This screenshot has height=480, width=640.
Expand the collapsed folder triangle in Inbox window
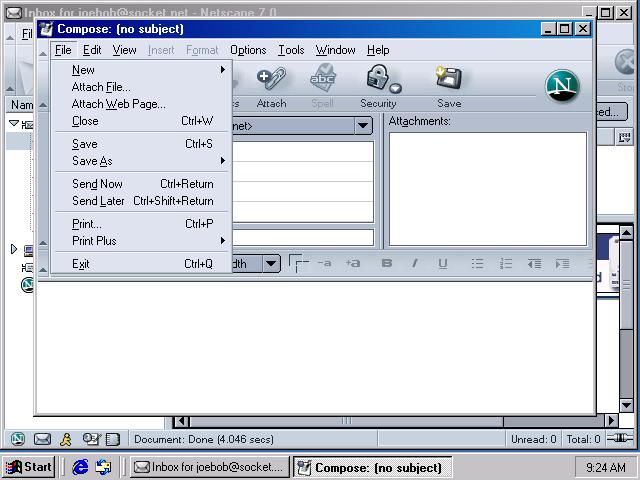click(x=13, y=249)
